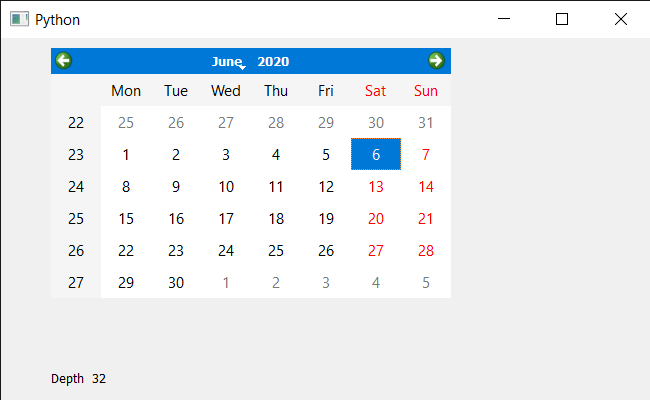
Task: Select Wednesday June 17
Action: pyautogui.click(x=226, y=218)
